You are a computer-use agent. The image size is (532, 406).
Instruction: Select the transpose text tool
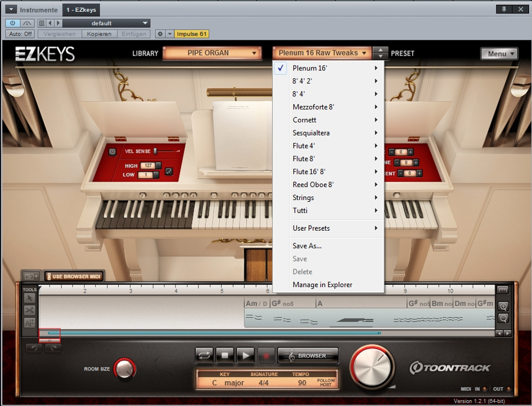click(30, 323)
